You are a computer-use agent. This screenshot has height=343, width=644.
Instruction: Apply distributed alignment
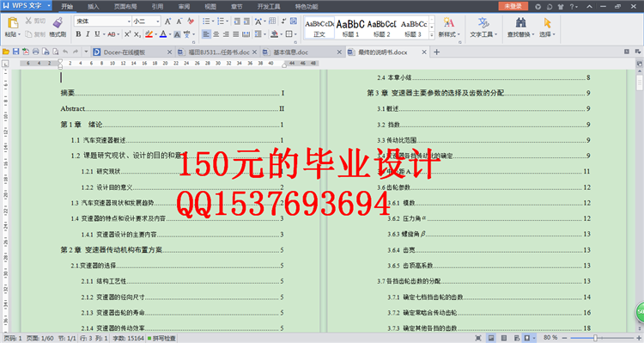pos(246,34)
